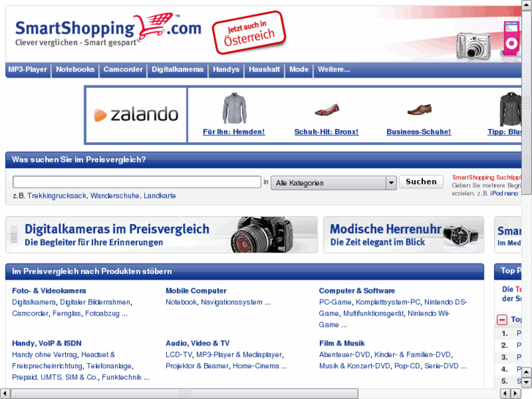Open the Weitere... tab
The width and height of the screenshot is (532, 399).
coord(334,70)
